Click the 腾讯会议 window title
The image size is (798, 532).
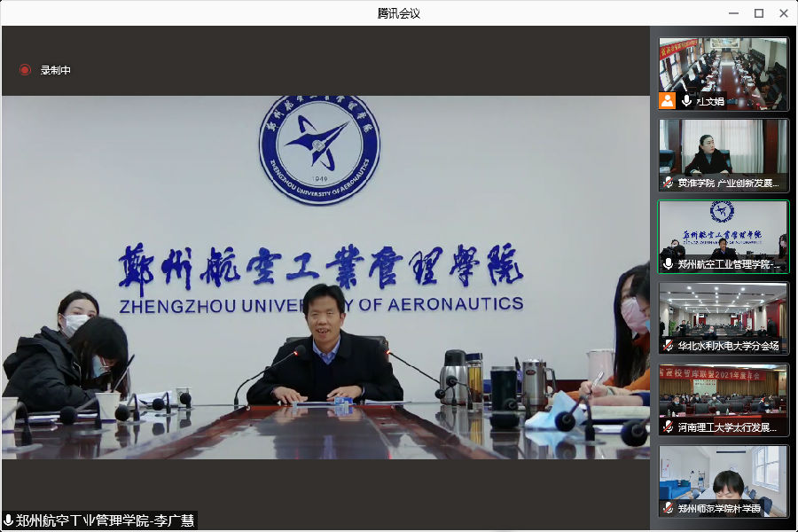click(x=398, y=12)
